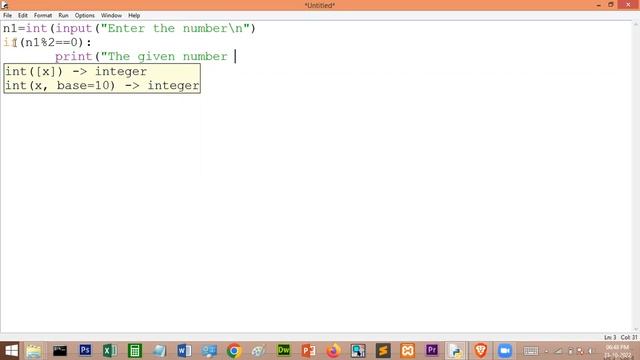Open the Options menu
The image size is (640, 360).
pos(84,16)
